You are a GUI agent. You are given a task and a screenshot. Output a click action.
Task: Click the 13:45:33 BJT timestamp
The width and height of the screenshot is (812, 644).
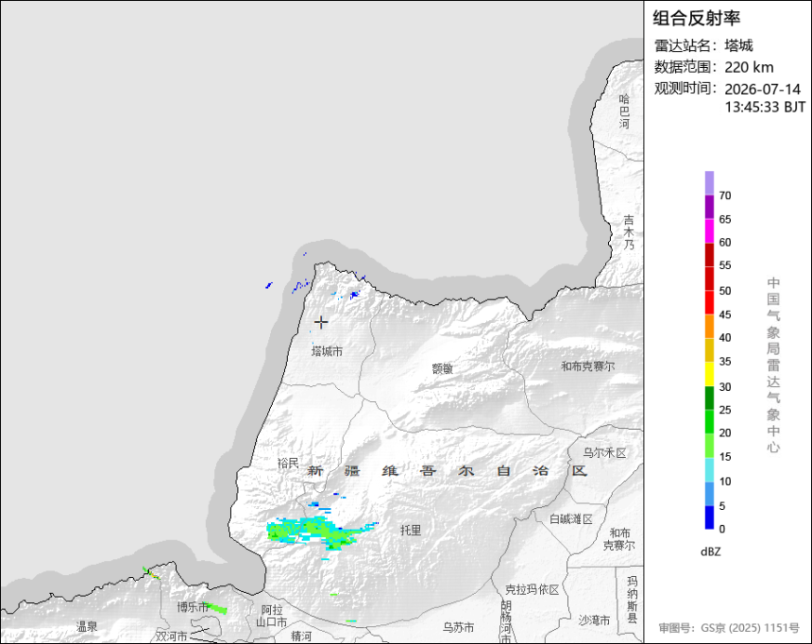pyautogui.click(x=765, y=108)
